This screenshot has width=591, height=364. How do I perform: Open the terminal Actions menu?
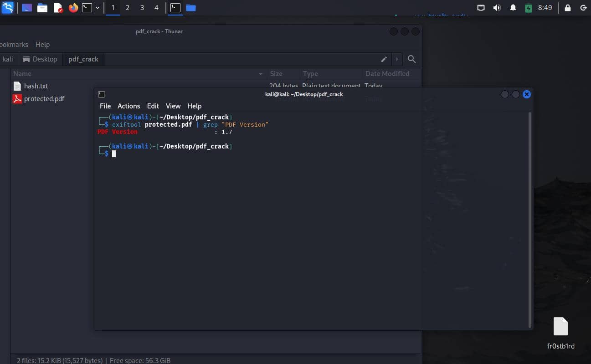click(128, 106)
